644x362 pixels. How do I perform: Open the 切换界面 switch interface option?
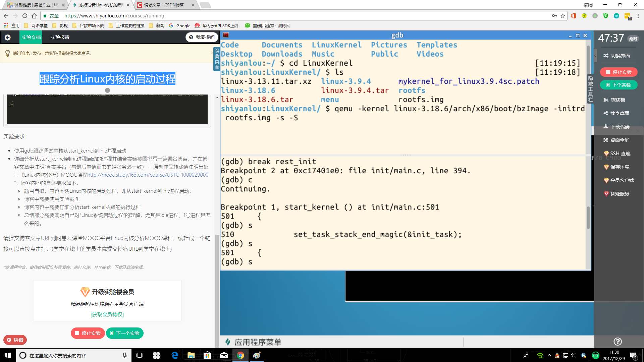(x=616, y=56)
